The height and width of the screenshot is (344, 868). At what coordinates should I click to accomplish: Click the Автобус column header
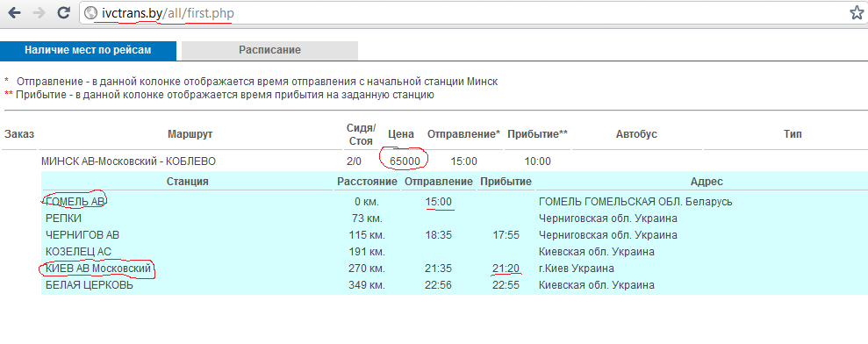click(x=636, y=134)
